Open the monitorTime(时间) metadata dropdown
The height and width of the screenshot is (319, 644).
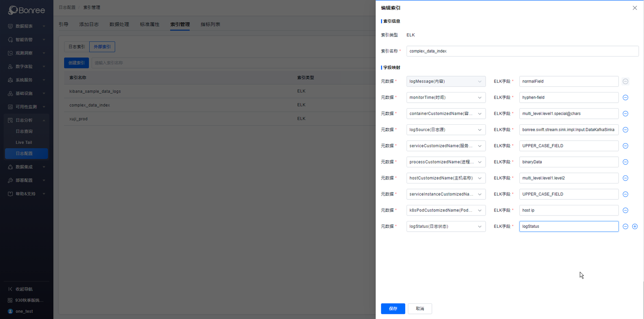click(x=446, y=98)
